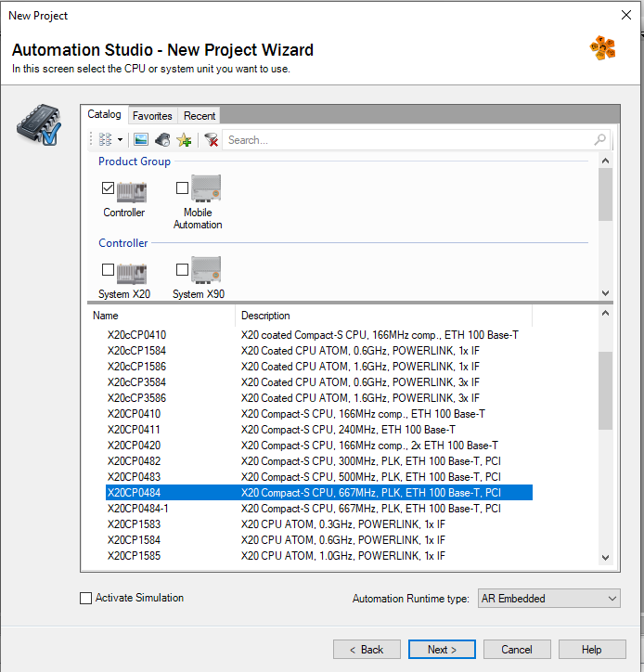
Task: Switch to the Catalog tab
Action: click(104, 114)
